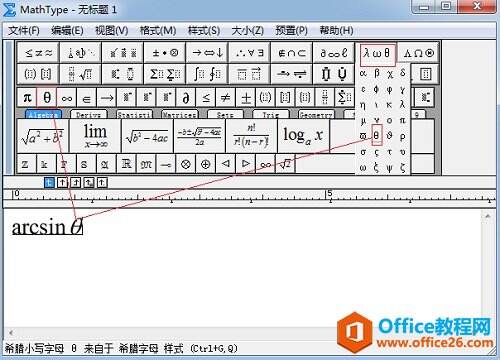The height and width of the screenshot is (360, 500).
Task: Switch to the Geometry tab
Action: [x=316, y=114]
